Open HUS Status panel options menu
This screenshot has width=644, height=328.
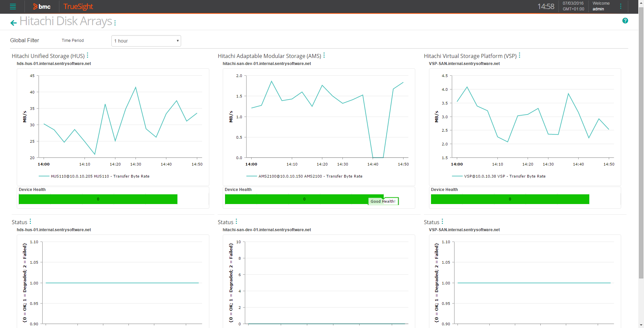pyautogui.click(x=30, y=221)
